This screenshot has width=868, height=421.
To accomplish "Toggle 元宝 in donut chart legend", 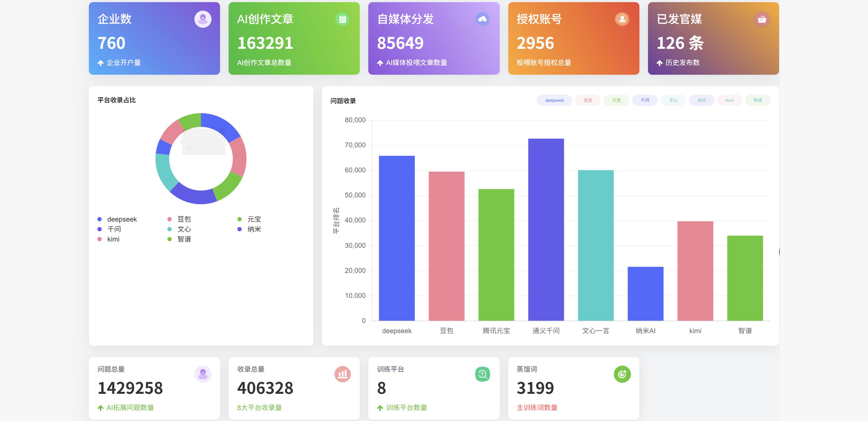I will [249, 219].
